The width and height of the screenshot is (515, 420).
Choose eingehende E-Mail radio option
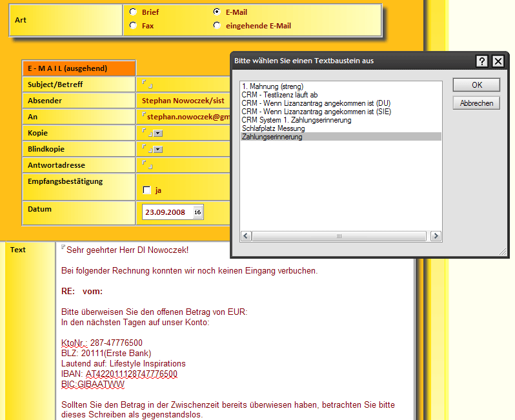click(217, 26)
